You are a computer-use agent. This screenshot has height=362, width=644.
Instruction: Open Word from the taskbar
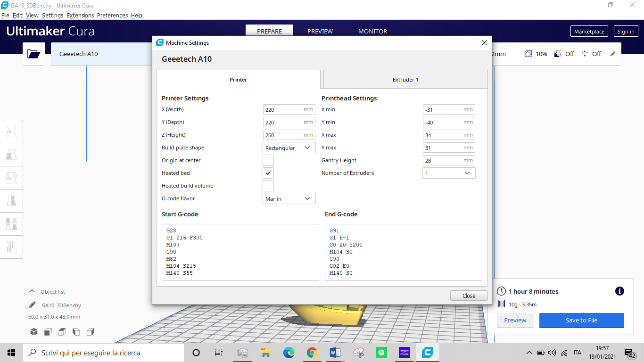(x=335, y=353)
